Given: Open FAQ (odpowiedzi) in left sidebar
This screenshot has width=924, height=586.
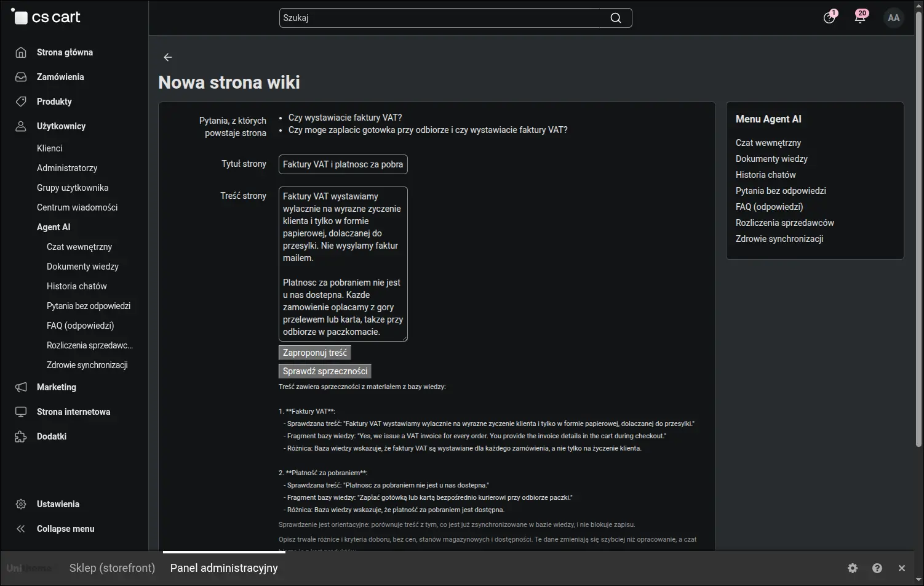Looking at the screenshot, I should [x=81, y=326].
